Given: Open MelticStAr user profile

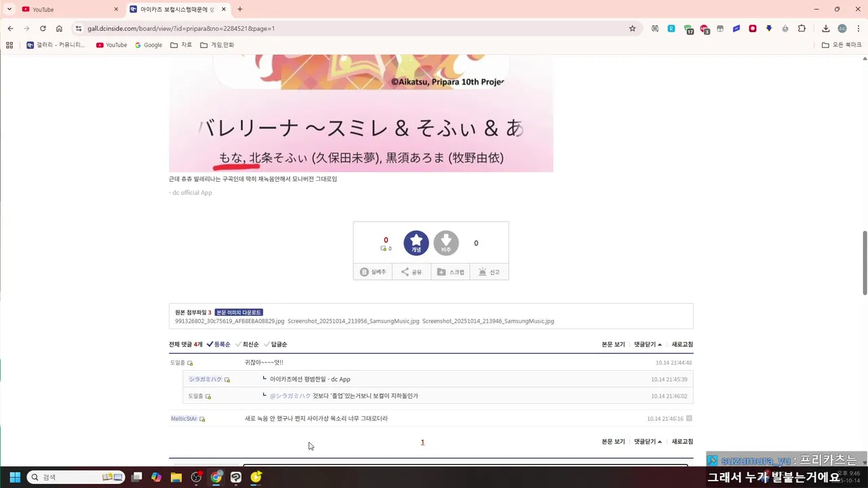Looking at the screenshot, I should pos(184,419).
